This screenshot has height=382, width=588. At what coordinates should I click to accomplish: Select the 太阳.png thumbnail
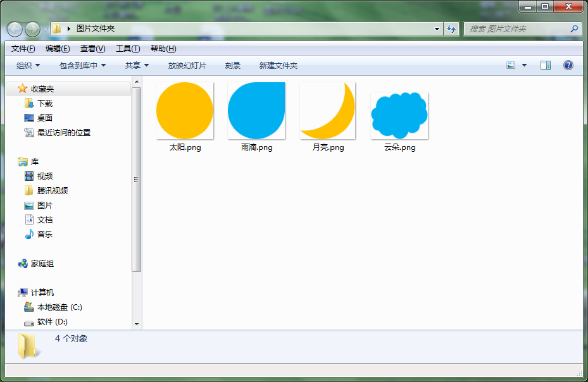(x=185, y=111)
